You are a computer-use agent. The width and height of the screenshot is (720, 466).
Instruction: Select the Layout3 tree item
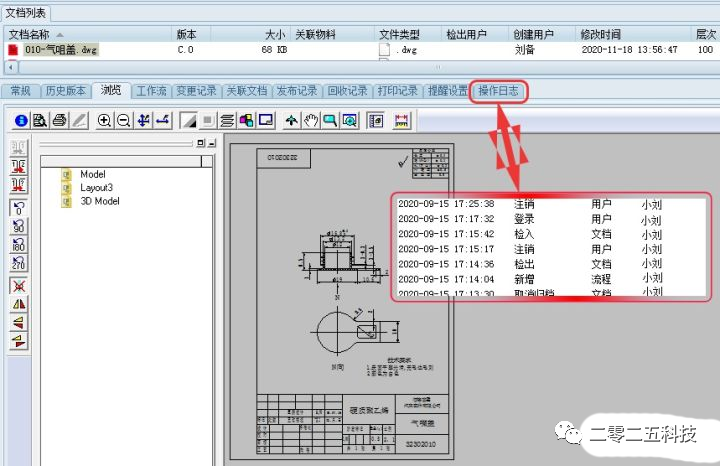(x=96, y=188)
